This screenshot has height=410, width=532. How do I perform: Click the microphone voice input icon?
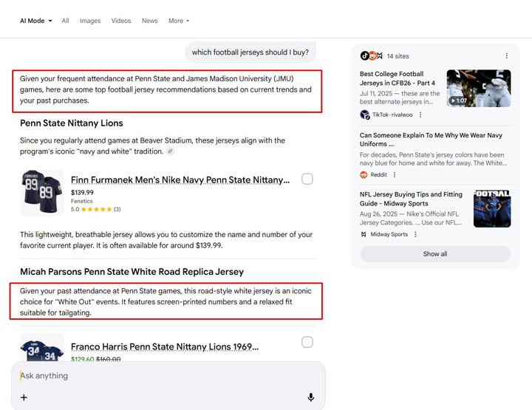[311, 397]
